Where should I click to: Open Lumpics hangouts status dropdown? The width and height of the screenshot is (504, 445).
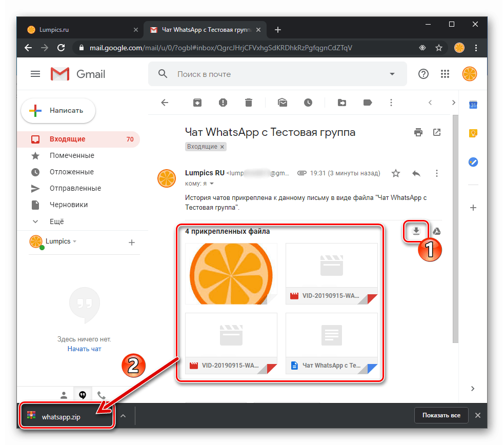tap(74, 241)
